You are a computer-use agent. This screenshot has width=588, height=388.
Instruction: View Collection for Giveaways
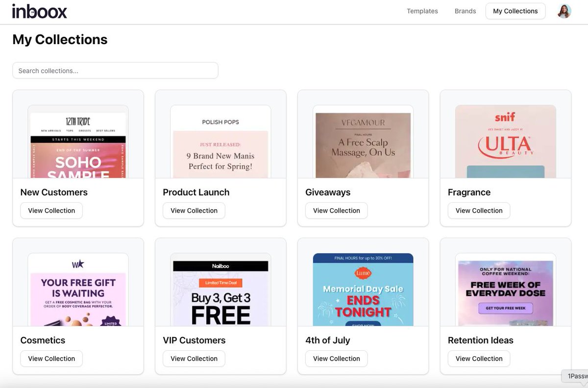coord(337,211)
